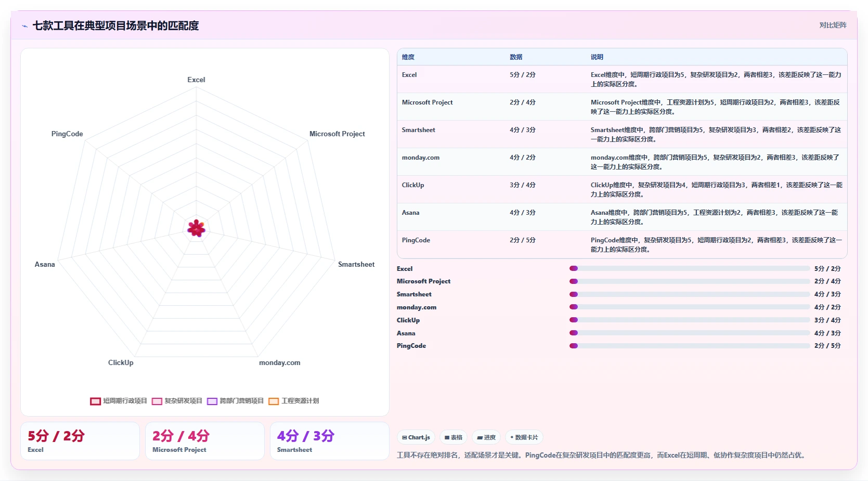Select the title 七款工具在典型项目场景中的匹配度

pyautogui.click(x=115, y=25)
